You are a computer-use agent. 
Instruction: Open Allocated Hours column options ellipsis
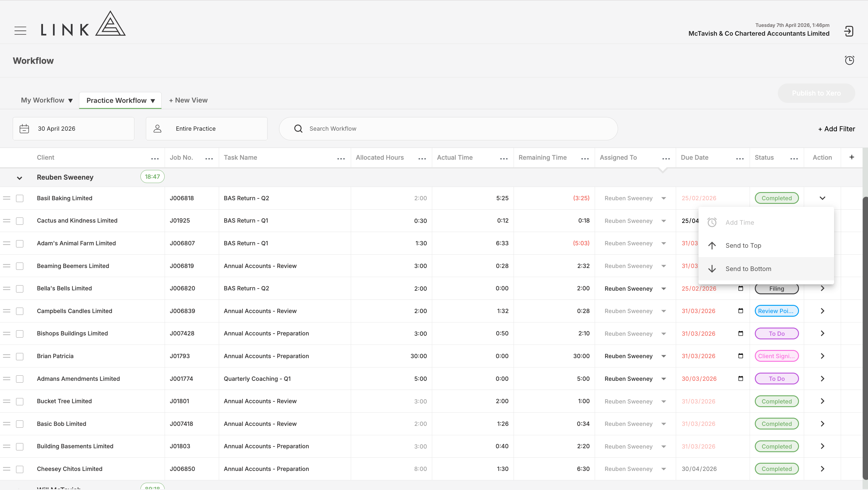tap(422, 158)
